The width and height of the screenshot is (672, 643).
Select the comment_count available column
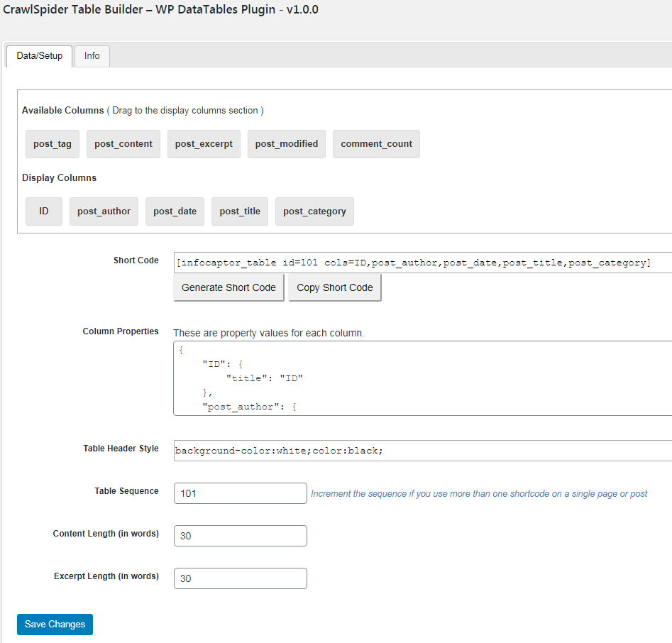point(376,143)
